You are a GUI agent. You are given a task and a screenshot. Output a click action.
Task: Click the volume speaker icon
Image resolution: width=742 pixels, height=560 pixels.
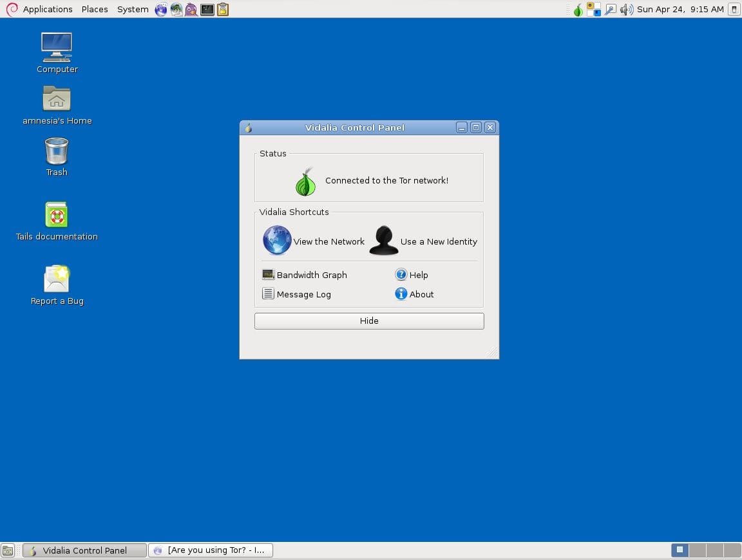point(625,10)
